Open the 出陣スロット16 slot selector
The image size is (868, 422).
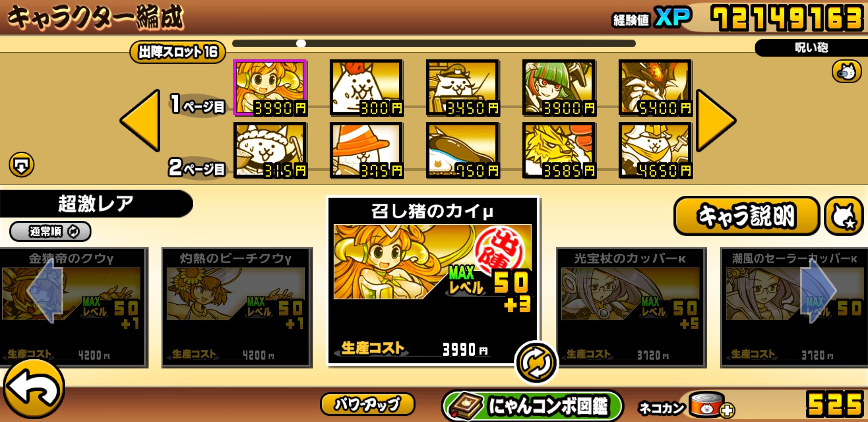(178, 52)
